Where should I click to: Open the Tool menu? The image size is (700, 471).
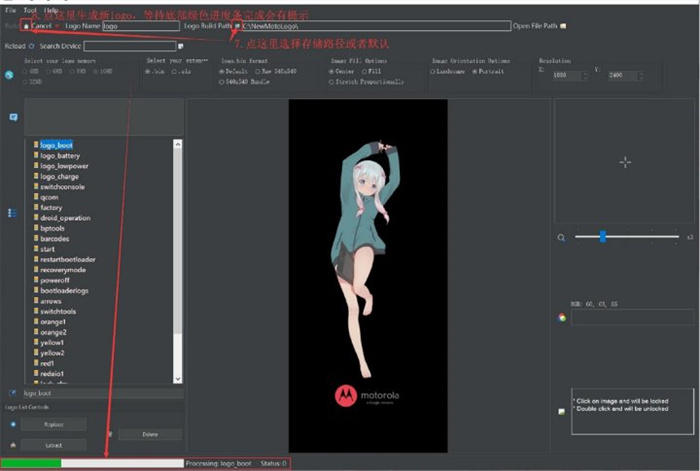pyautogui.click(x=30, y=9)
